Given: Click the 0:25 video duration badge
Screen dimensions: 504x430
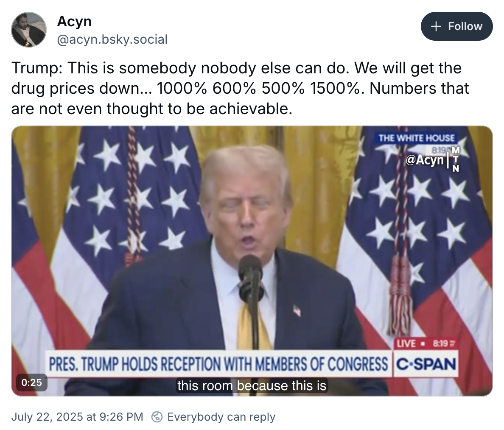Looking at the screenshot, I should pos(32,383).
